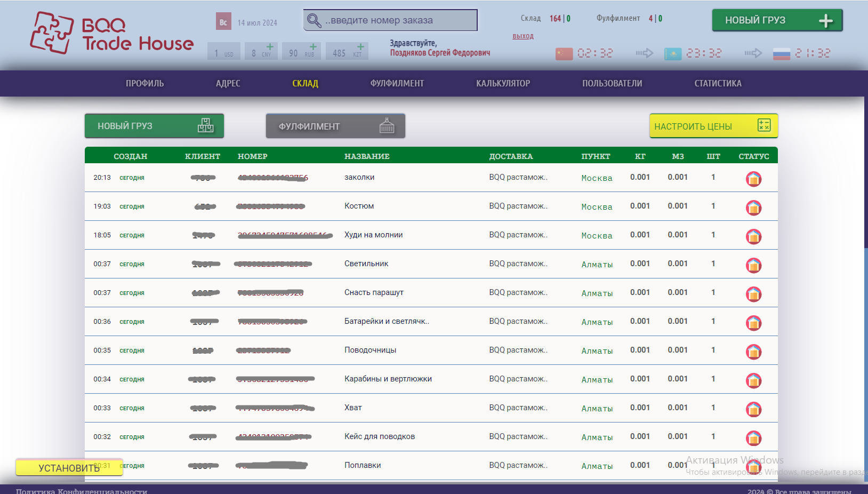Image resolution: width=868 pixels, height=494 pixels.
Task: Click the Хват item name
Action: 353,408
